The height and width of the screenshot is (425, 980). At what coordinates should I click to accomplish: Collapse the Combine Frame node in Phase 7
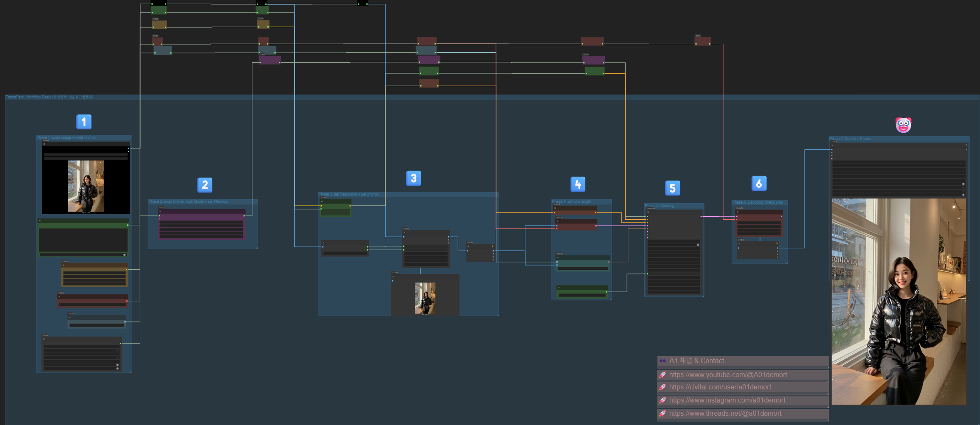point(832,145)
